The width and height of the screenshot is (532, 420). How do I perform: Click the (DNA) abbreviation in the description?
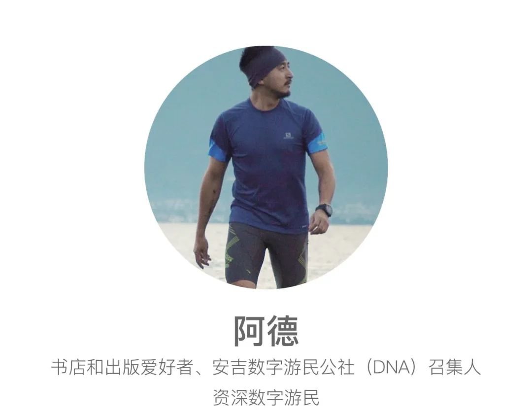point(392,367)
